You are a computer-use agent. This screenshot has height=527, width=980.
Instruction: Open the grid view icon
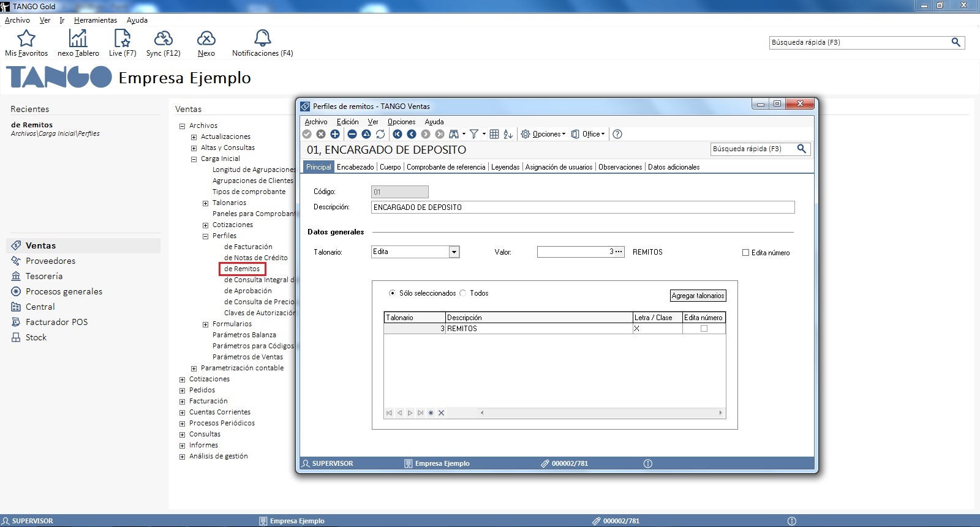click(x=494, y=134)
